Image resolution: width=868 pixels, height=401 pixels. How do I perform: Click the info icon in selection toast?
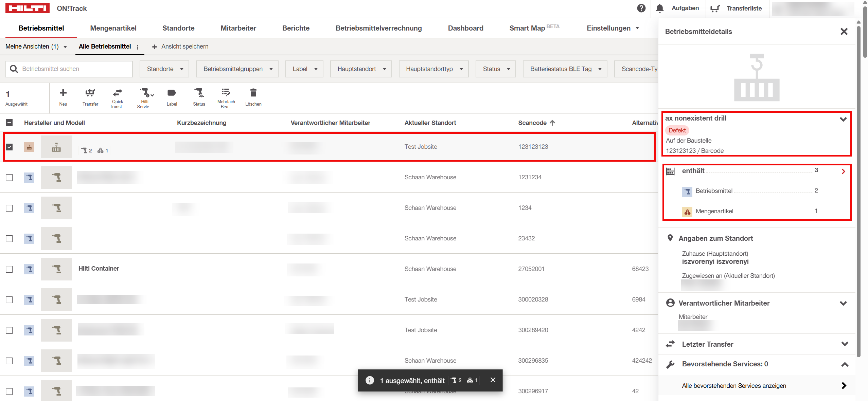click(370, 380)
